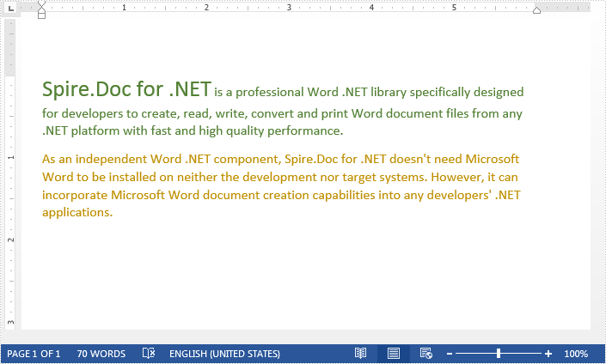Image resolution: width=606 pixels, height=364 pixels.
Task: Click the heading 'Spire.Doc for .NET'
Action: pos(126,89)
